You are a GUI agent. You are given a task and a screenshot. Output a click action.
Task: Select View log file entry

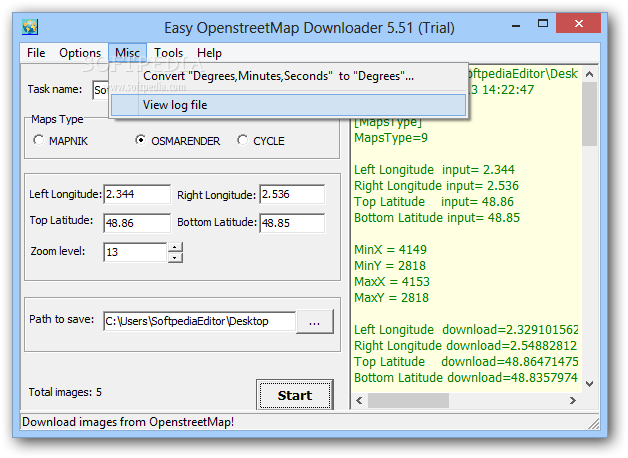[288, 105]
